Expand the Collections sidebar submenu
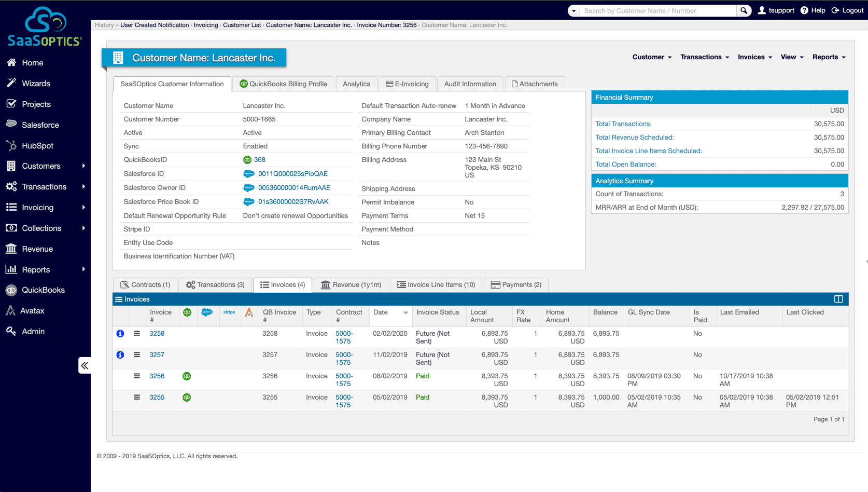Viewport: 868px width, 492px height. coord(83,228)
